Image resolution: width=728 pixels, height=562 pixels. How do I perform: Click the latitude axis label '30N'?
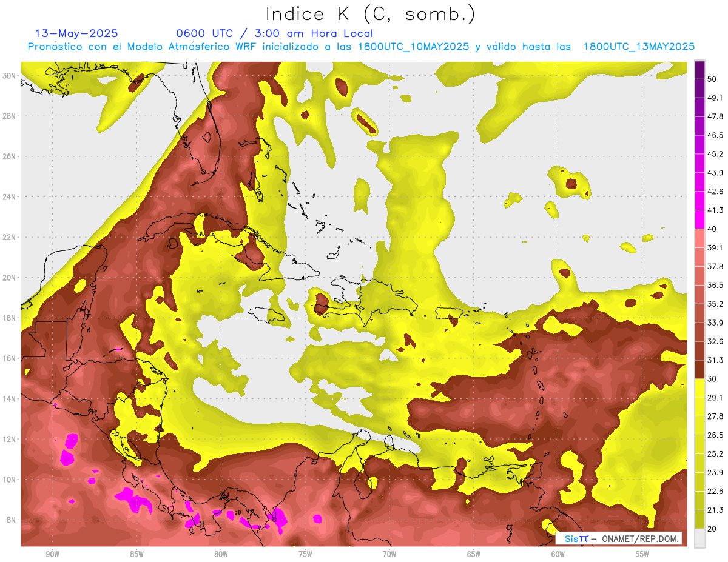tap(9, 75)
